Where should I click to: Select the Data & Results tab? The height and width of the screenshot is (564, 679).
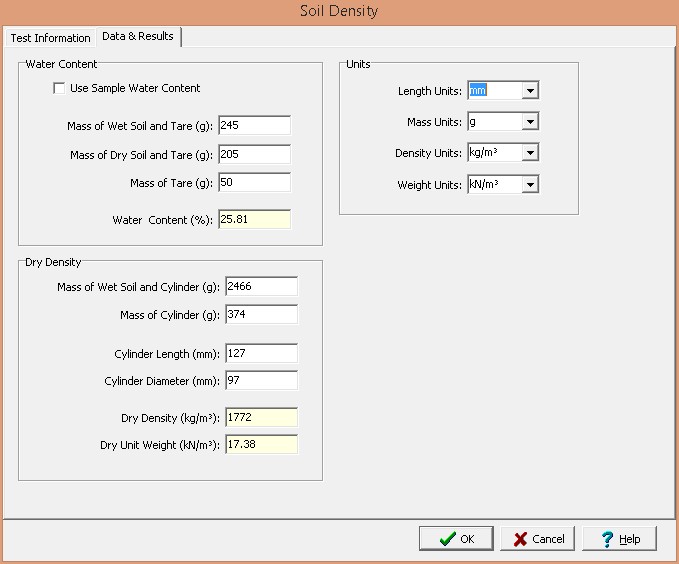[x=137, y=37]
